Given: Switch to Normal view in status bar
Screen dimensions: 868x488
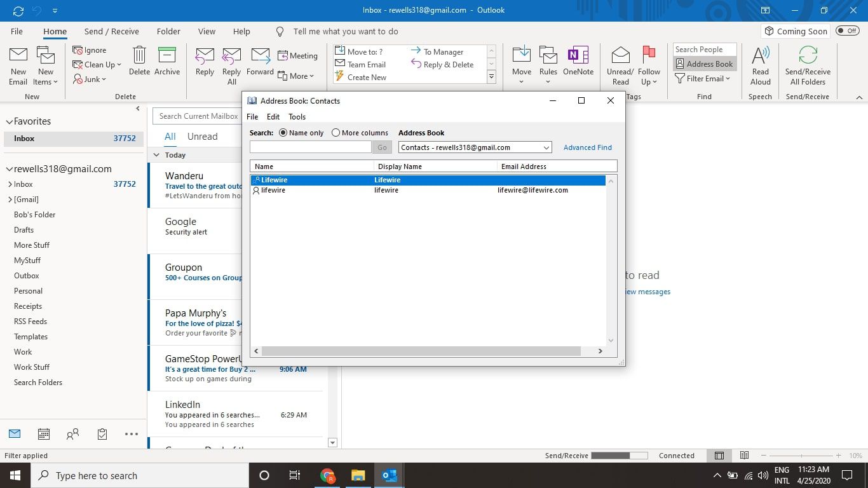Looking at the screenshot, I should pyautogui.click(x=719, y=456).
